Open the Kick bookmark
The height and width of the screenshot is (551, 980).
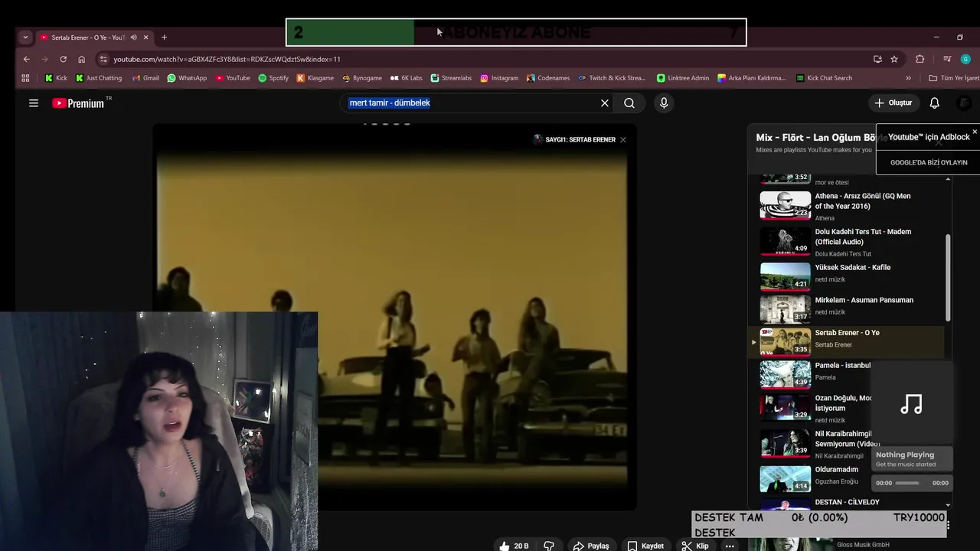pyautogui.click(x=56, y=78)
